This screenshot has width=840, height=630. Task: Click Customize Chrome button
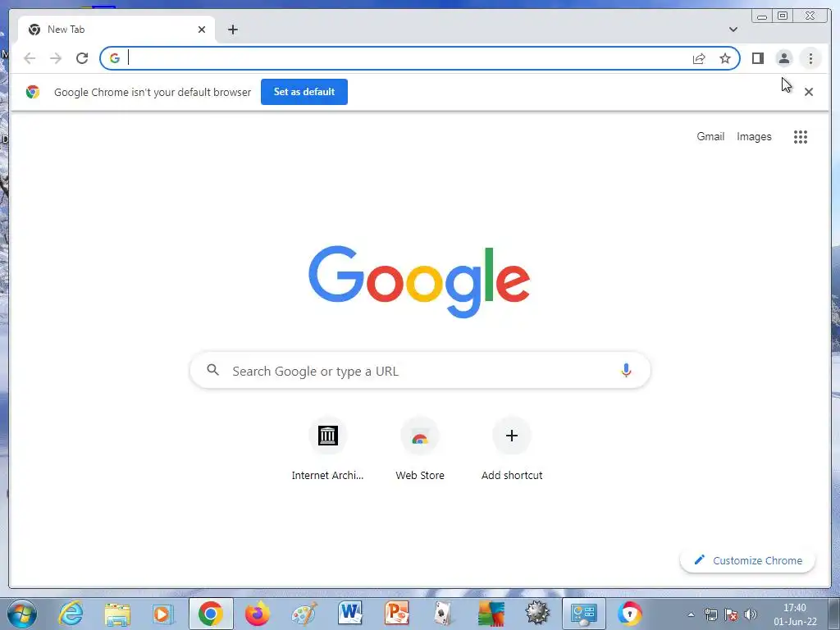[x=747, y=560]
